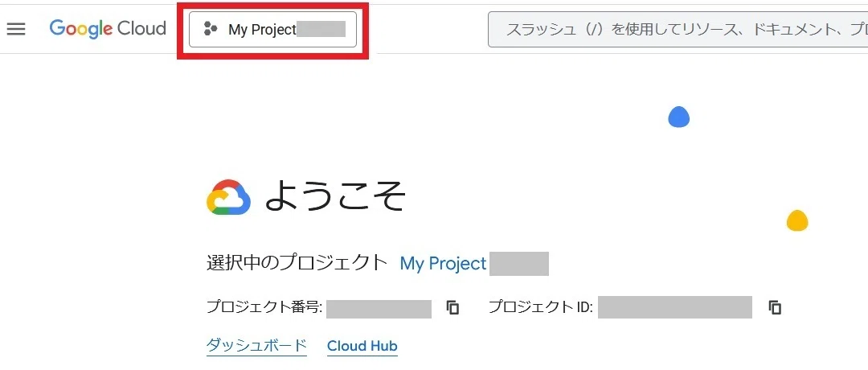Open the hamburger navigation menu
The width and height of the screenshot is (868, 370).
click(16, 29)
